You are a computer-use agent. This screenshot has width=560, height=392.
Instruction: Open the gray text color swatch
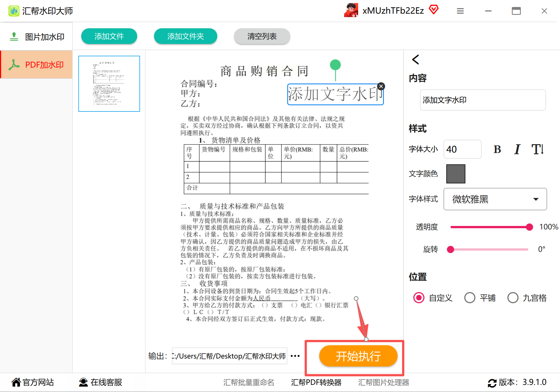coord(456,174)
